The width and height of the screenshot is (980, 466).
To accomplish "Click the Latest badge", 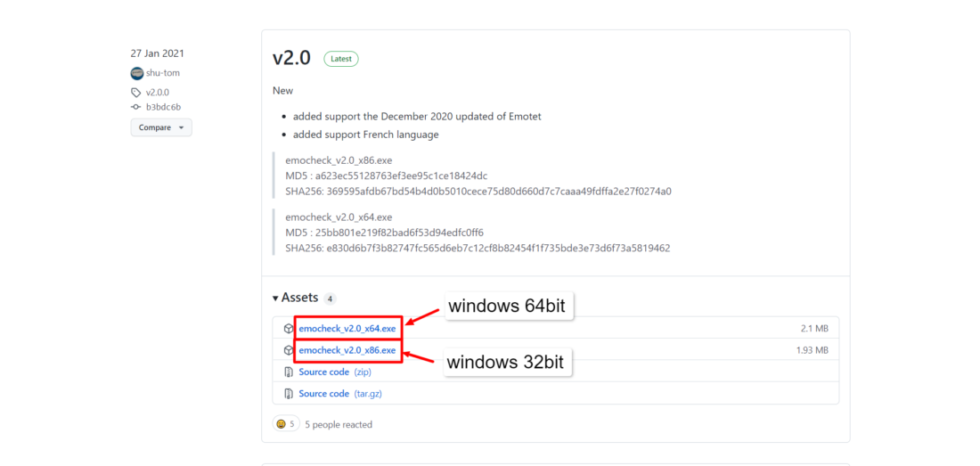I will pos(340,59).
